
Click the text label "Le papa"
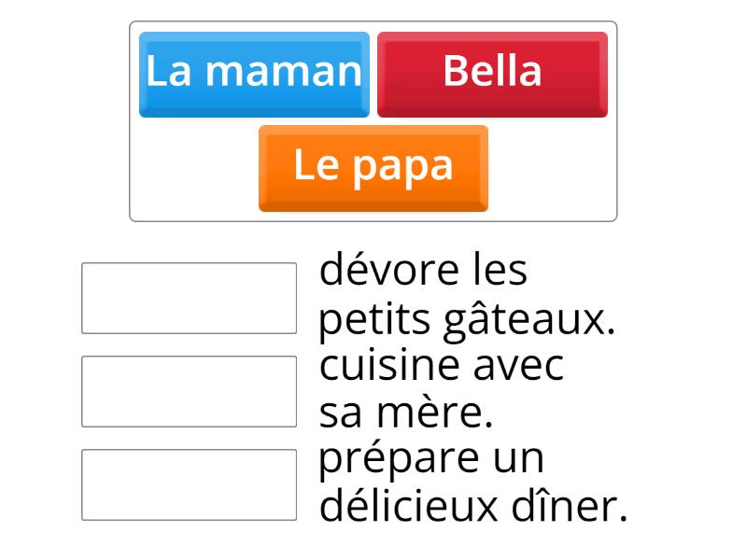point(373,168)
